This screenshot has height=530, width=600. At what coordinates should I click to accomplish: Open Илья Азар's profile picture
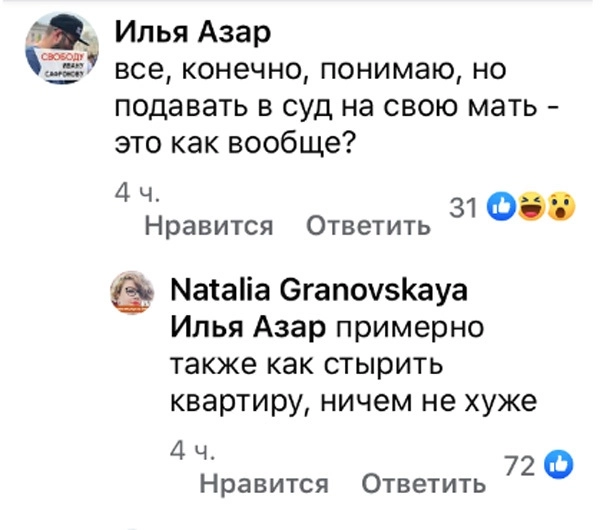58,51
